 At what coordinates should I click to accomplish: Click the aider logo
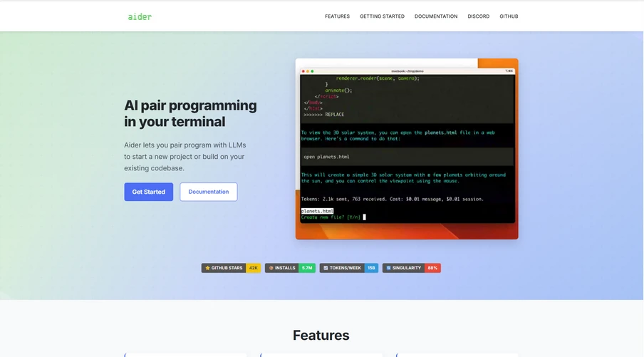tap(140, 17)
